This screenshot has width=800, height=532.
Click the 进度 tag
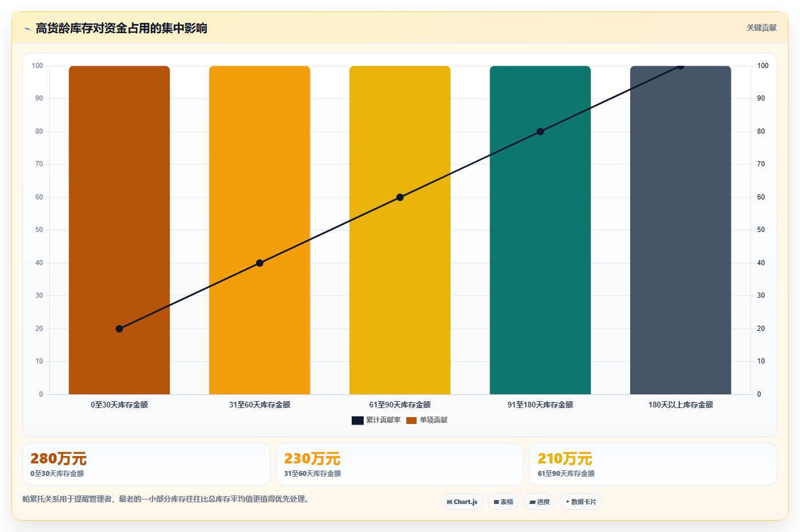coord(539,502)
